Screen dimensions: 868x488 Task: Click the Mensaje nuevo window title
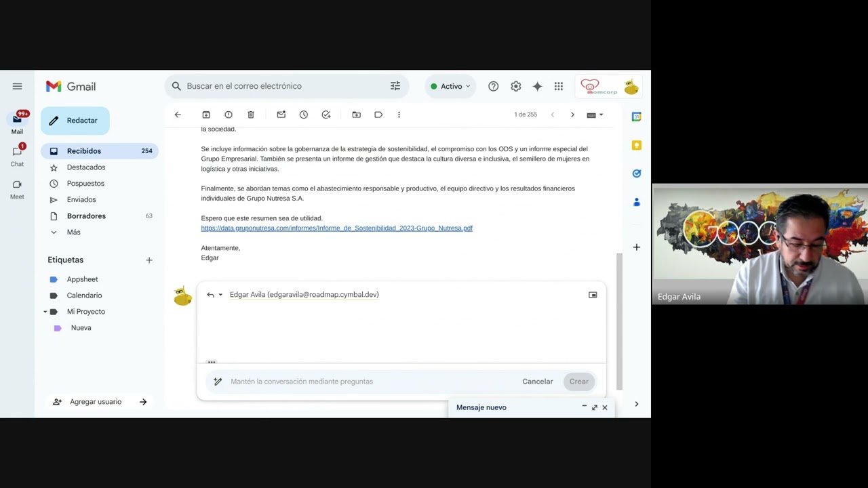pyautogui.click(x=481, y=407)
